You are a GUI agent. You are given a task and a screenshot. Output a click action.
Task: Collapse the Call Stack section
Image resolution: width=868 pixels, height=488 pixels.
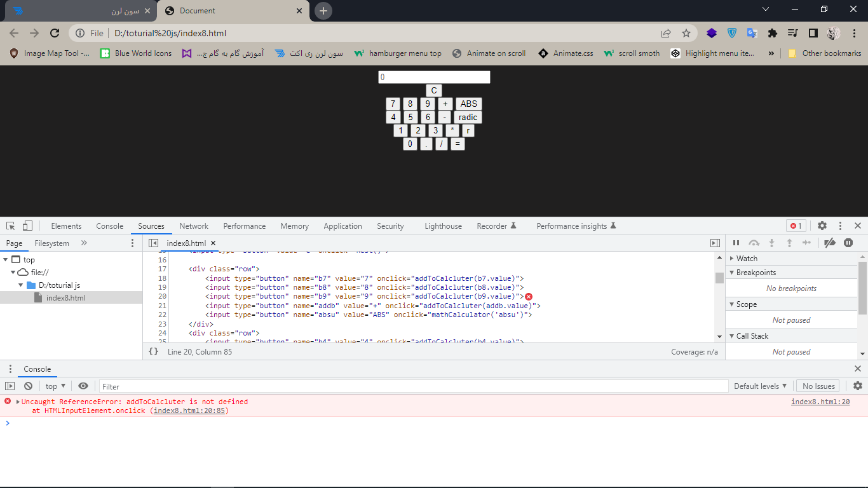(x=732, y=336)
